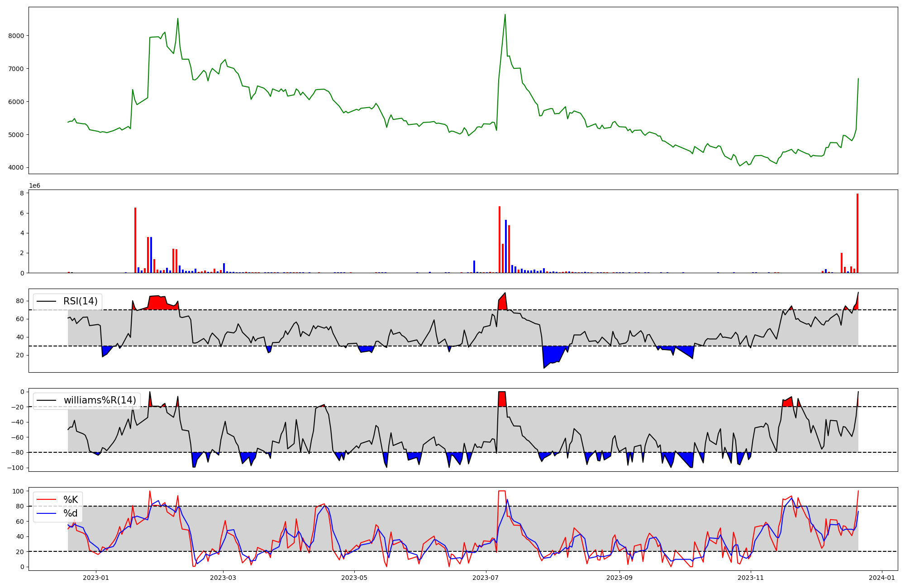
Task: Click the williams%R(14) legend label
Action: click(x=100, y=400)
